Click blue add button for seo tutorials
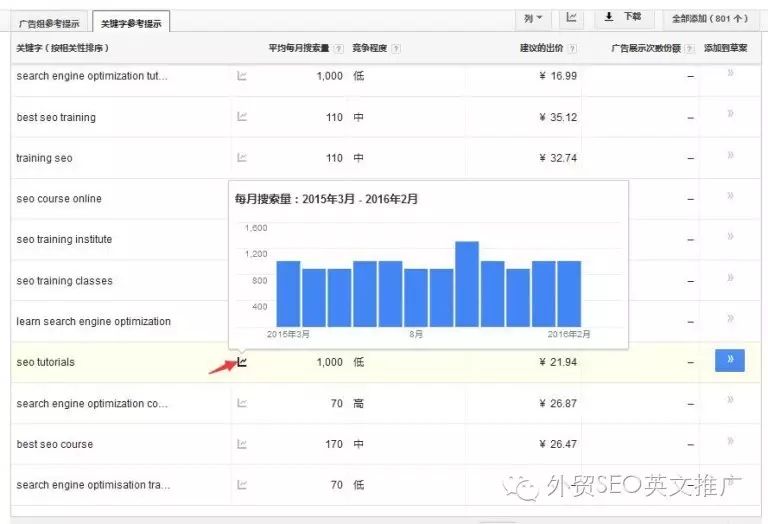This screenshot has height=524, width=768. (729, 360)
